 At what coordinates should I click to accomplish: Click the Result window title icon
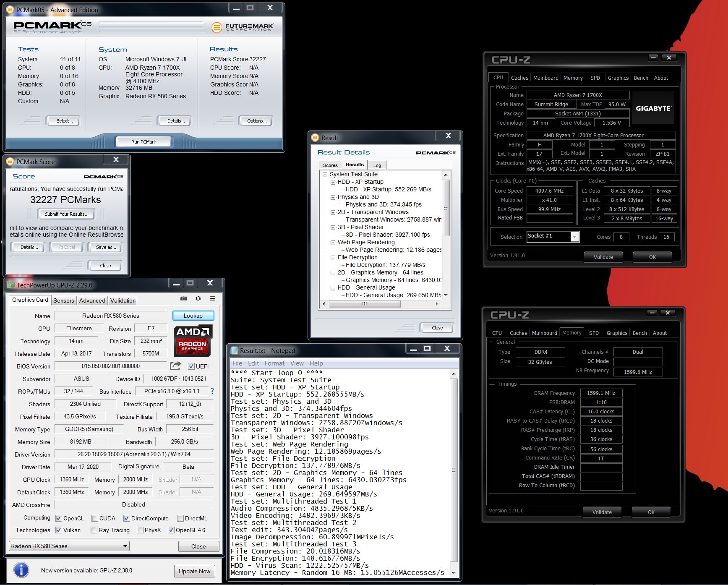pyautogui.click(x=315, y=138)
